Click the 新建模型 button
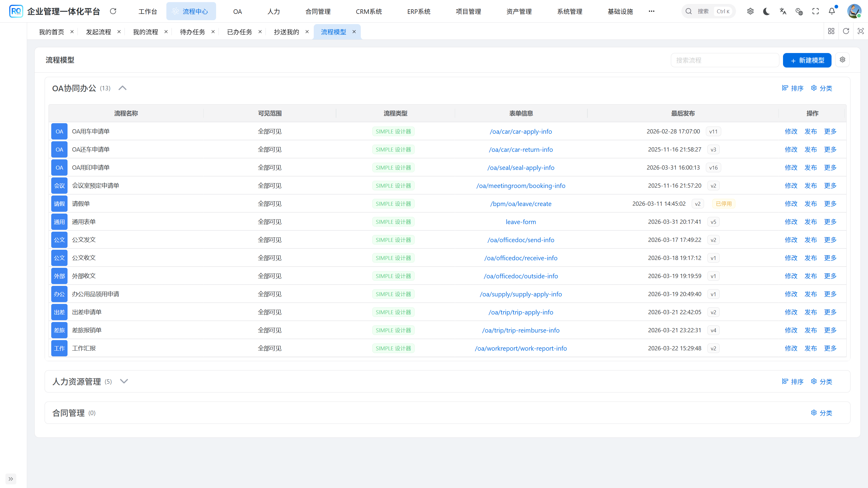868x488 pixels. tap(807, 60)
